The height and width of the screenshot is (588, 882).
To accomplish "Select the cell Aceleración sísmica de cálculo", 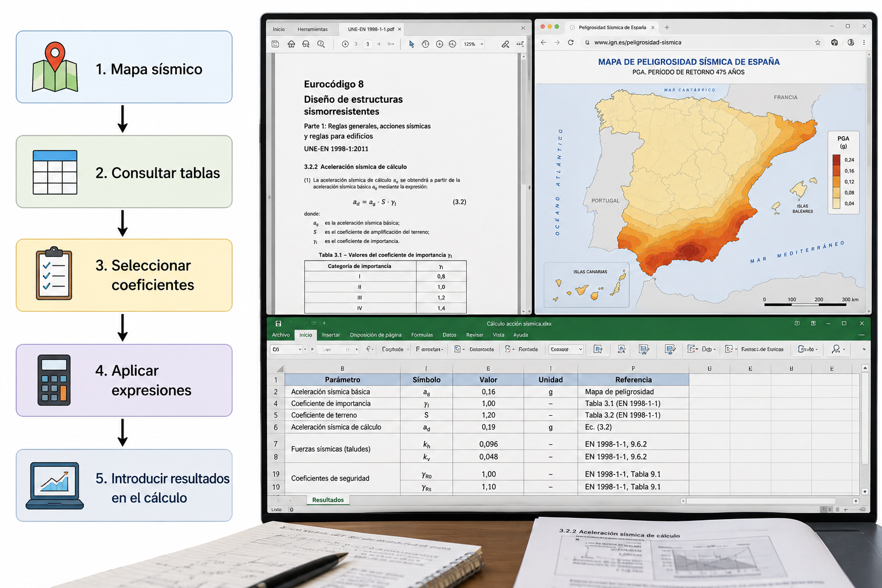I will pos(342,427).
